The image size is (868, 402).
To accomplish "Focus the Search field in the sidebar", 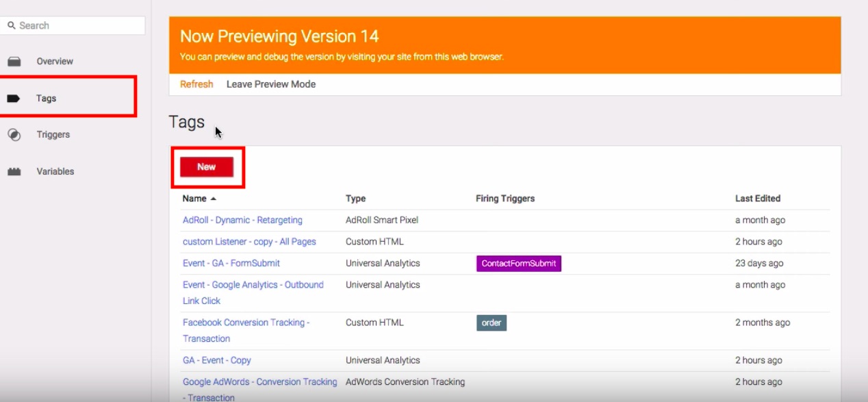I will [x=74, y=25].
